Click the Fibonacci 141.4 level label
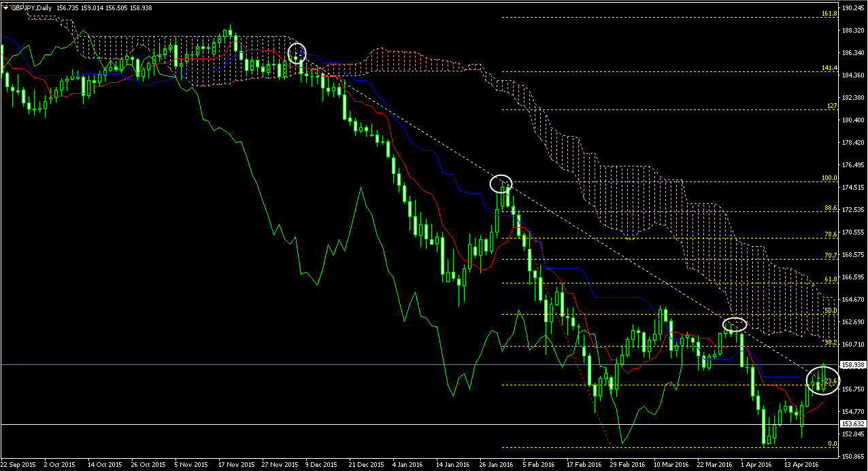The height and width of the screenshot is (471, 868). coord(829,68)
